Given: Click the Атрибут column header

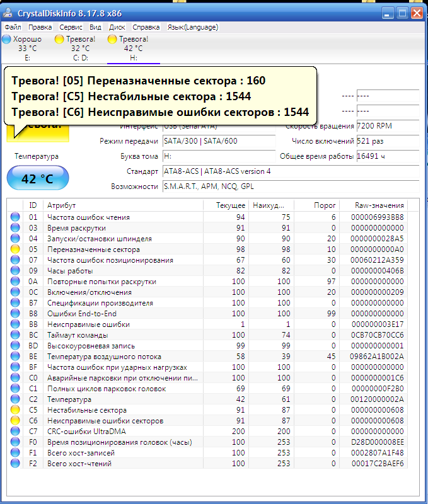Looking at the screenshot, I should click(x=123, y=205).
